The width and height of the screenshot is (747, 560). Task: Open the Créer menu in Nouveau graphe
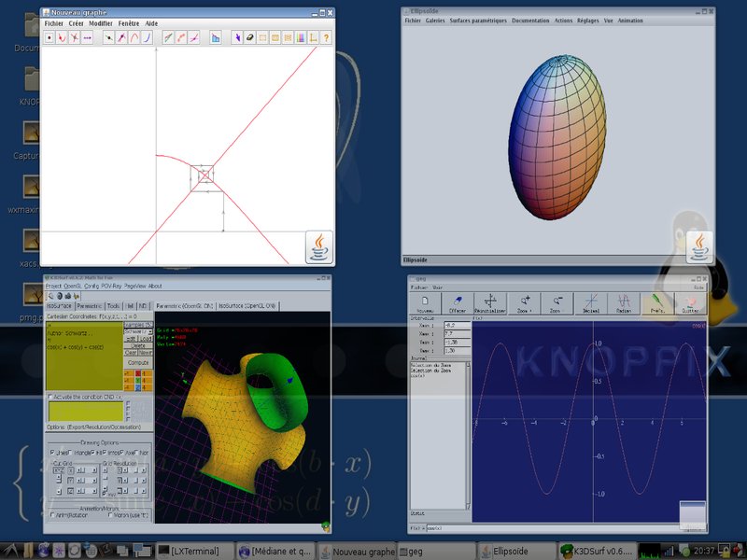coord(76,22)
